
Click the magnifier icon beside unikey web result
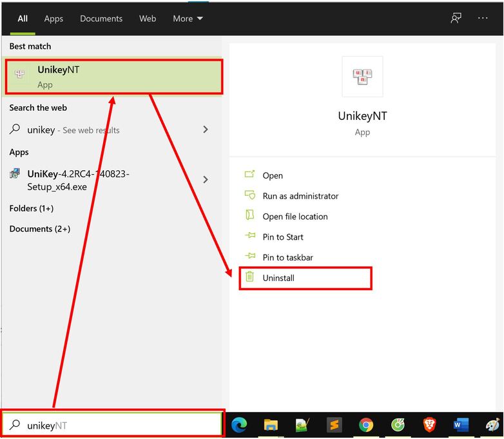(15, 129)
